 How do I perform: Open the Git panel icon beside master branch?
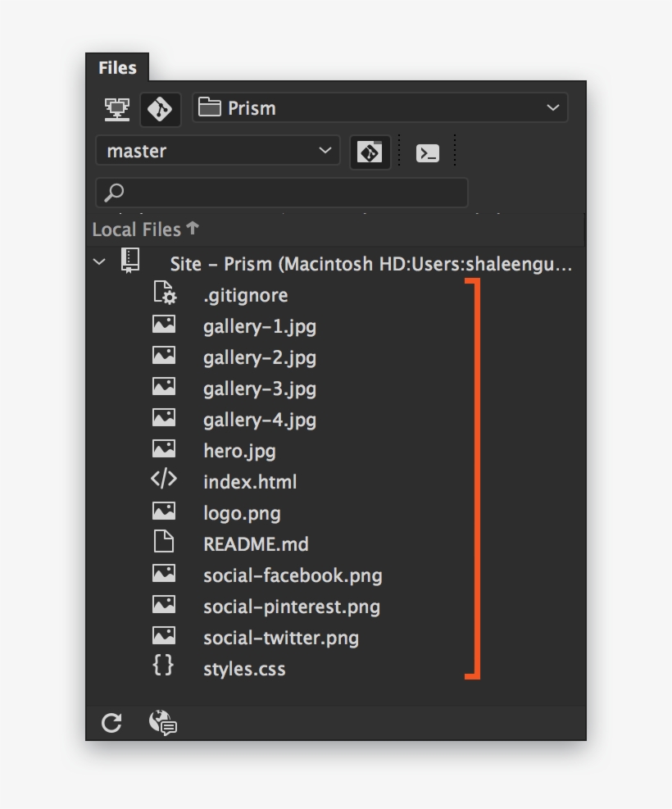click(x=370, y=151)
